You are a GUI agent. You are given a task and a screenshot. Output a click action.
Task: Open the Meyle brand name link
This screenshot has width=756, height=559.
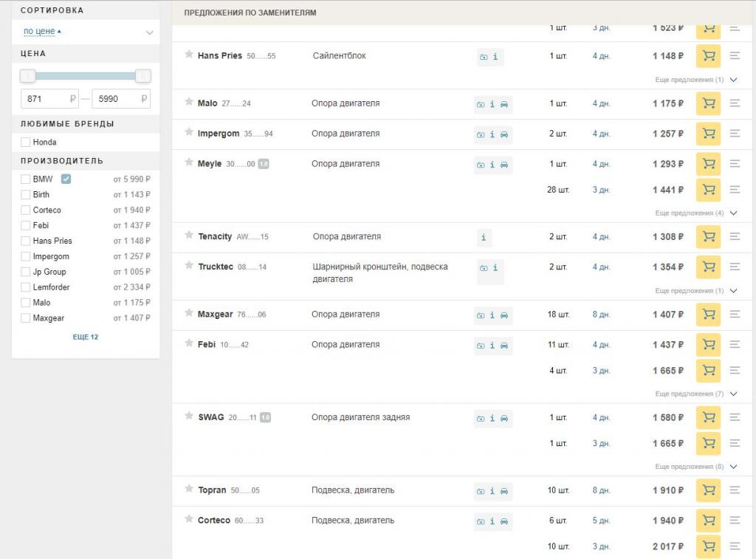[x=209, y=163]
